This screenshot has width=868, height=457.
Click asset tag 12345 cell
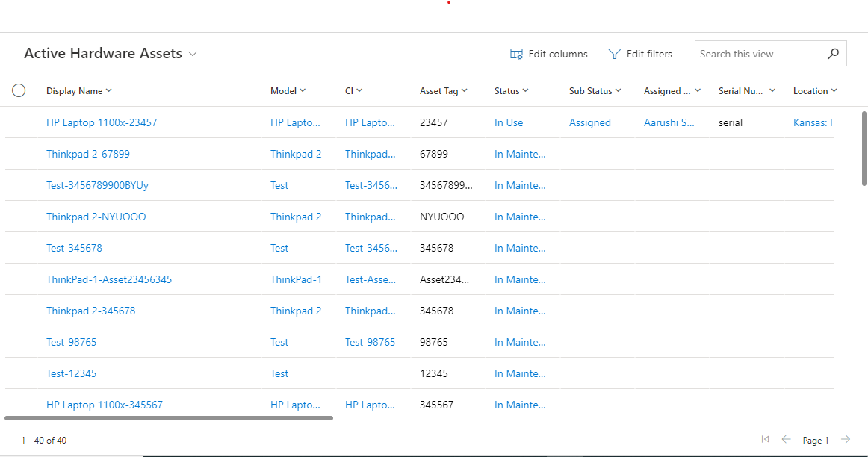click(x=434, y=373)
